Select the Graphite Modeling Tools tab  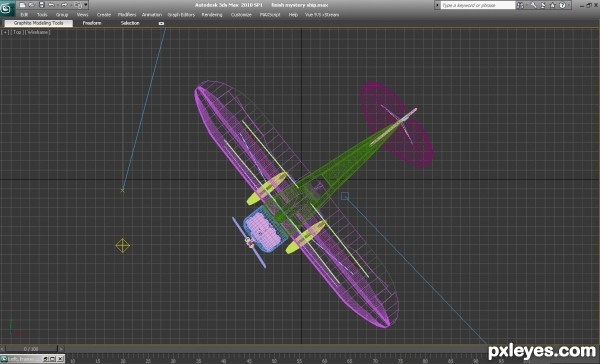(x=39, y=23)
